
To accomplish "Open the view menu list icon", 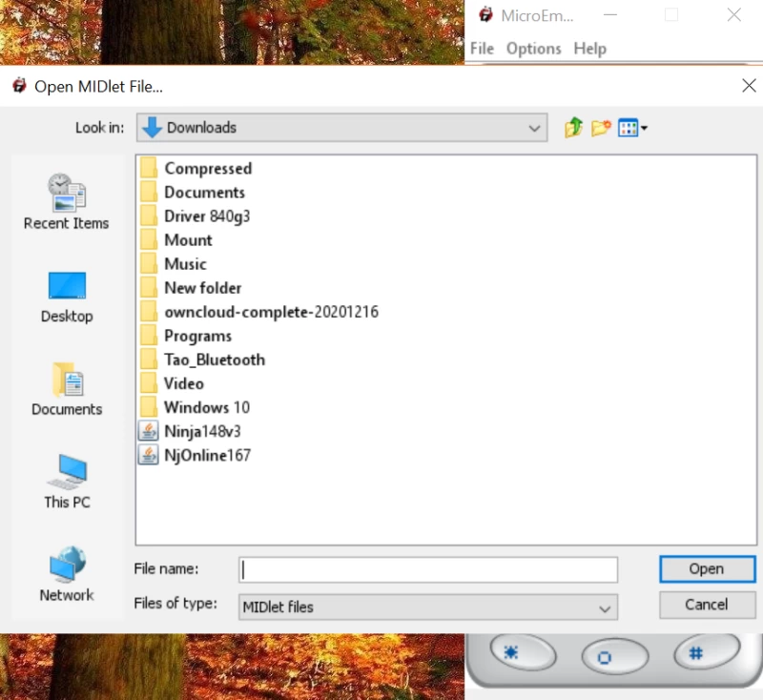I will [632, 128].
